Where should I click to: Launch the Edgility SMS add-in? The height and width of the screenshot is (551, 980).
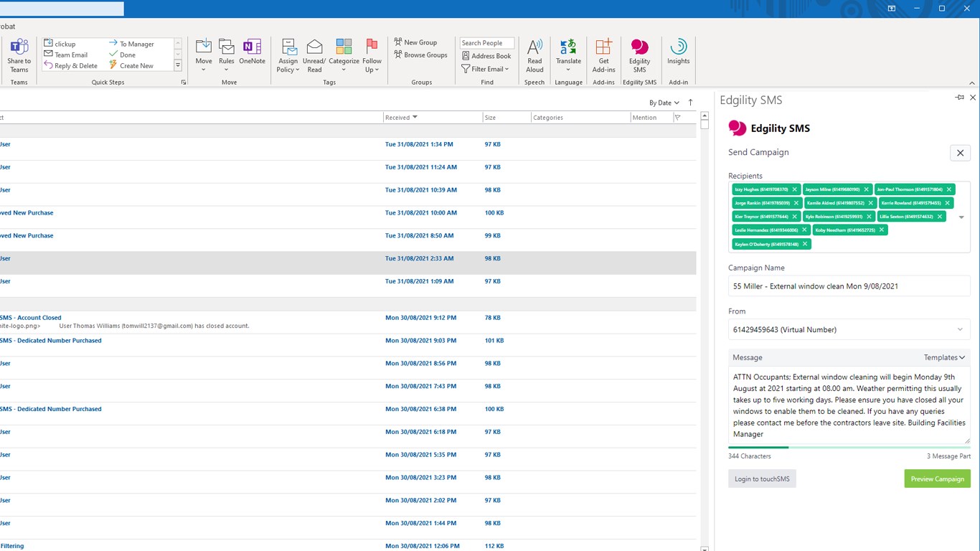tap(639, 55)
